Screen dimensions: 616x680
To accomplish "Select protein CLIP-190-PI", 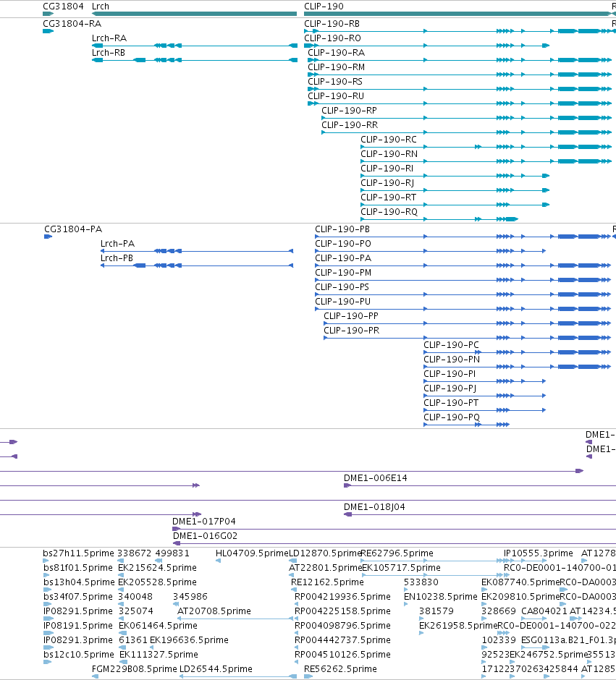I will point(450,374).
